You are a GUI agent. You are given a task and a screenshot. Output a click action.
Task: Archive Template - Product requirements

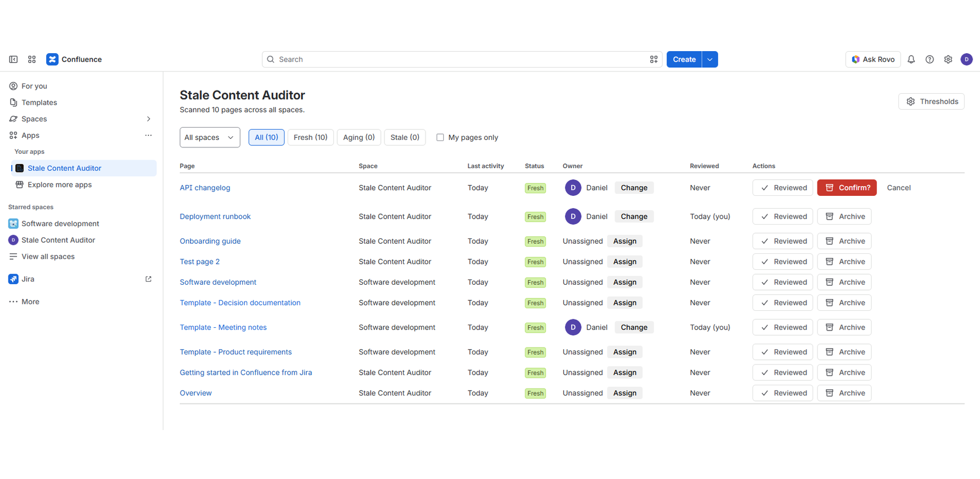[845, 352]
